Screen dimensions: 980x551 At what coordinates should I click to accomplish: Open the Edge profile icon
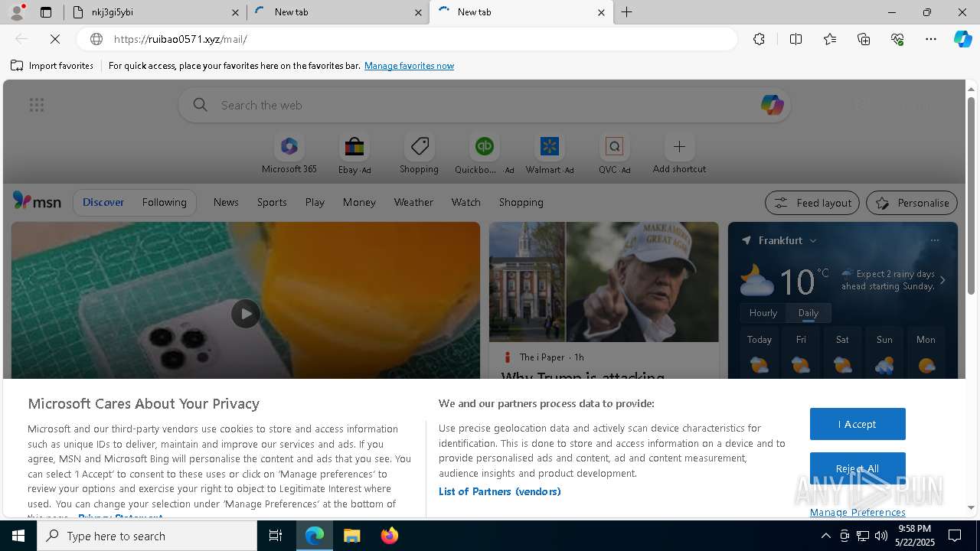click(16, 11)
